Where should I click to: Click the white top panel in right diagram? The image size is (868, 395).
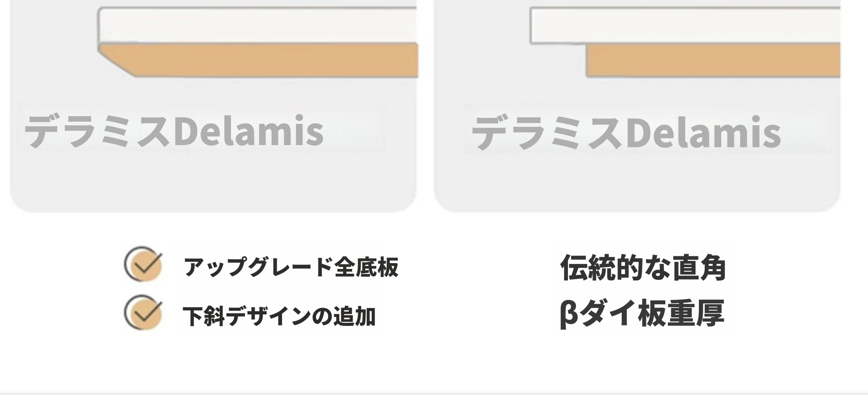pos(685,25)
